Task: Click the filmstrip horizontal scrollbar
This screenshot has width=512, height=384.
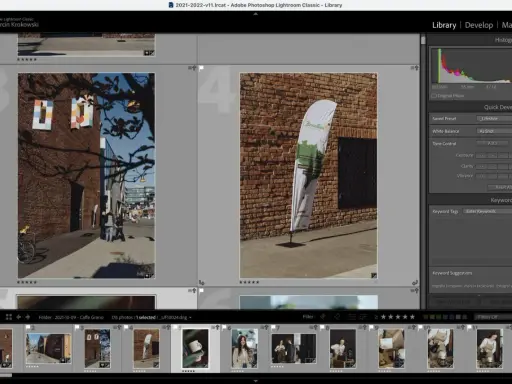Action: pos(6,375)
